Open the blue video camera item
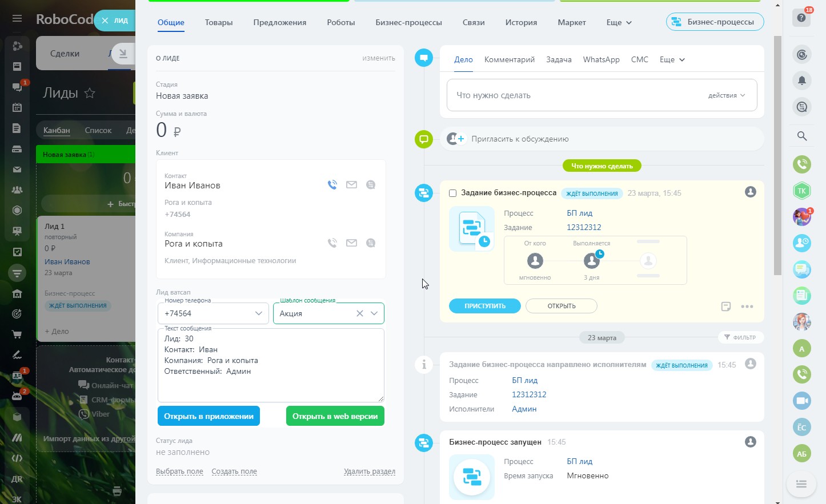 (802, 401)
